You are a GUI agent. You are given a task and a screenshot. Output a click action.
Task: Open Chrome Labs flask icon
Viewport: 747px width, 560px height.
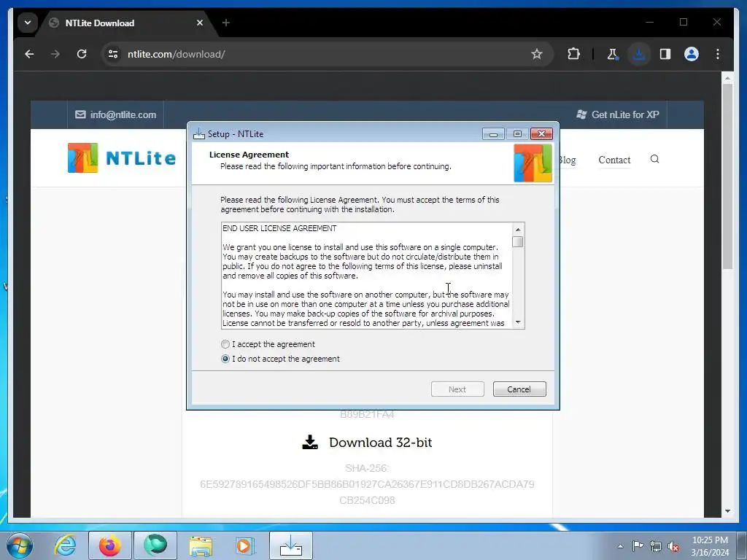tap(612, 54)
